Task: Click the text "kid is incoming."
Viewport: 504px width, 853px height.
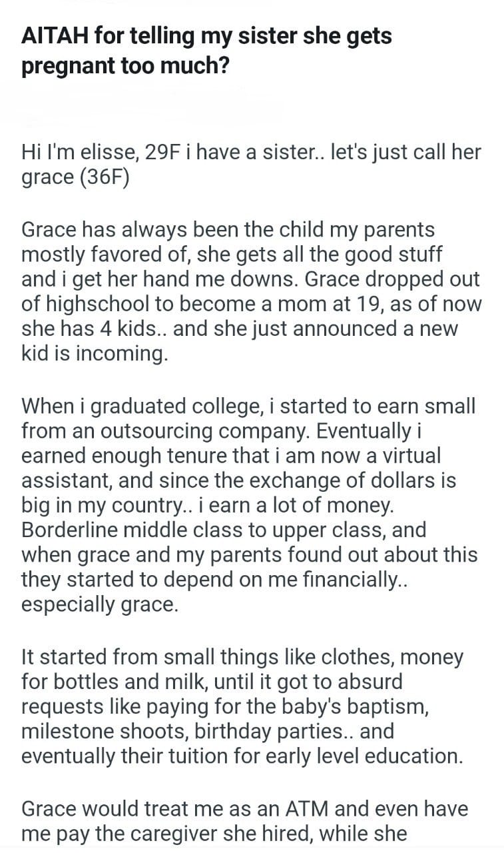Action: click(x=95, y=354)
